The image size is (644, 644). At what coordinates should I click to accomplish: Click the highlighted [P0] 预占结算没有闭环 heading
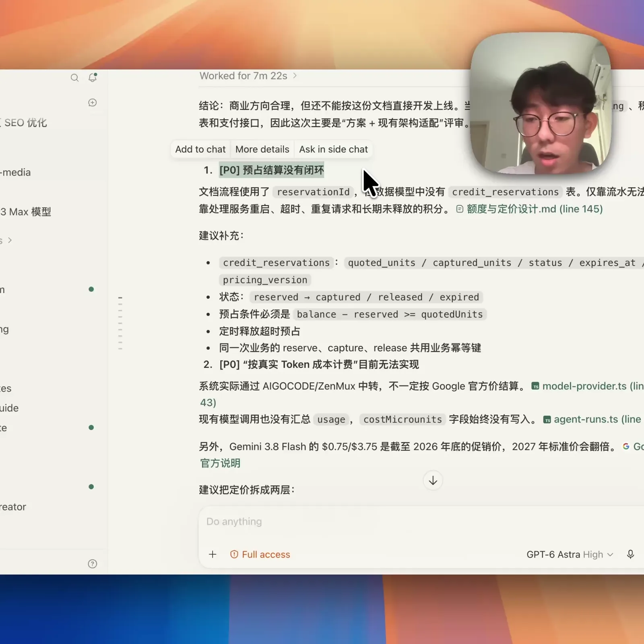tap(272, 170)
